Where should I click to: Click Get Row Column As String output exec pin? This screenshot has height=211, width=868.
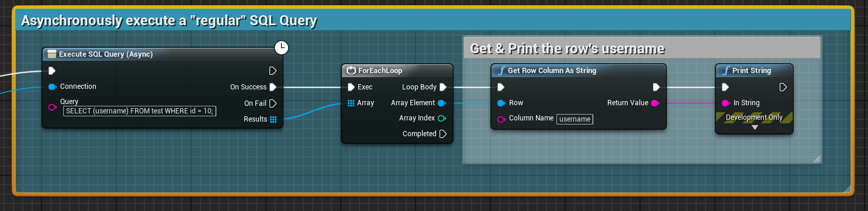click(x=656, y=87)
